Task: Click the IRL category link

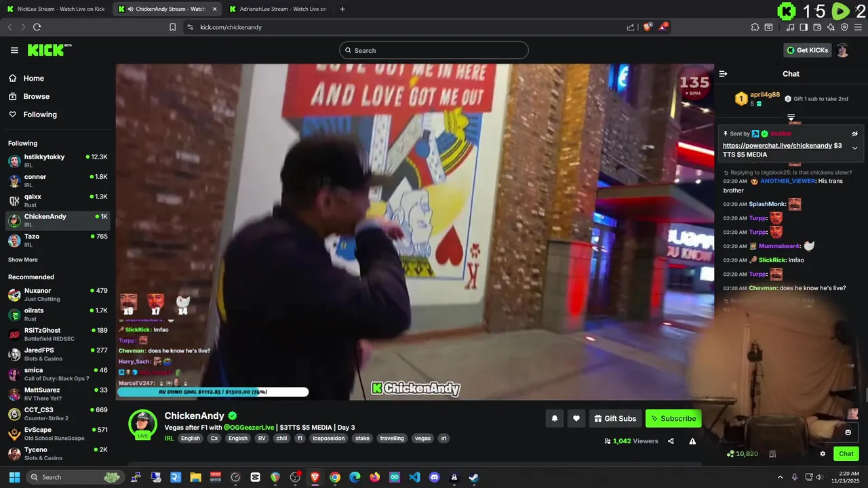Action: point(169,439)
